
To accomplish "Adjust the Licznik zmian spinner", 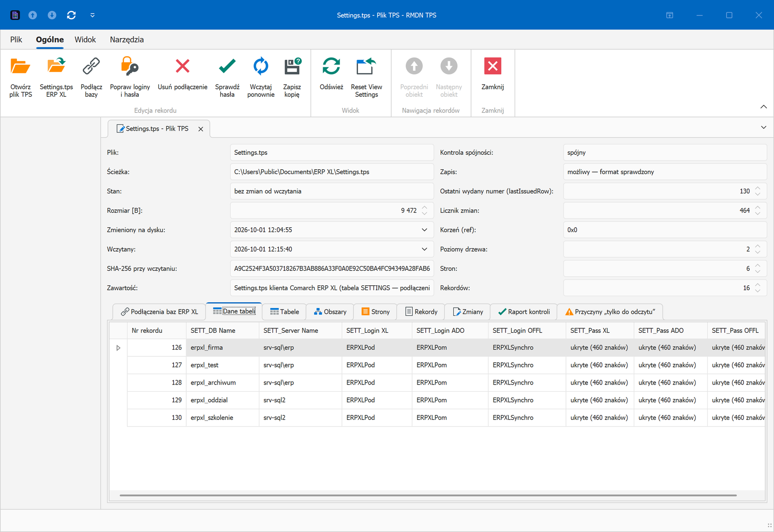I will [758, 210].
